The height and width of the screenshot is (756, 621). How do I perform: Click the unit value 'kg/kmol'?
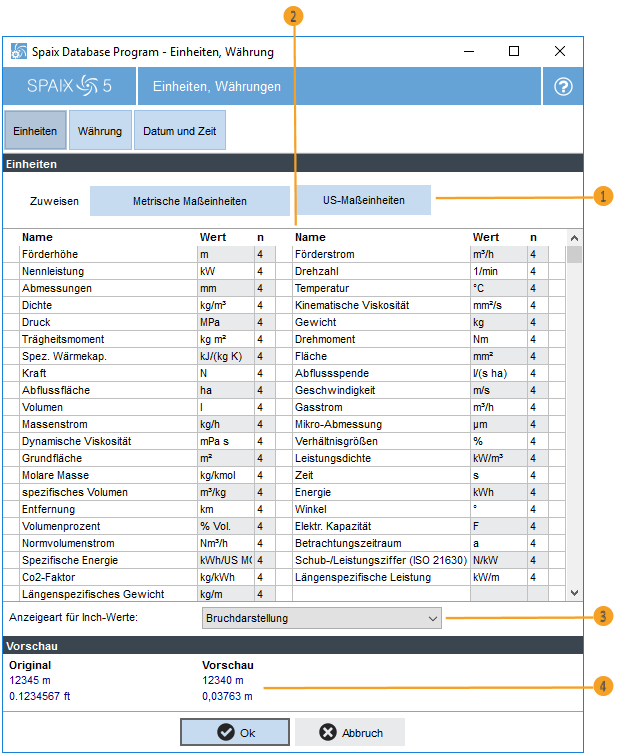pos(218,475)
